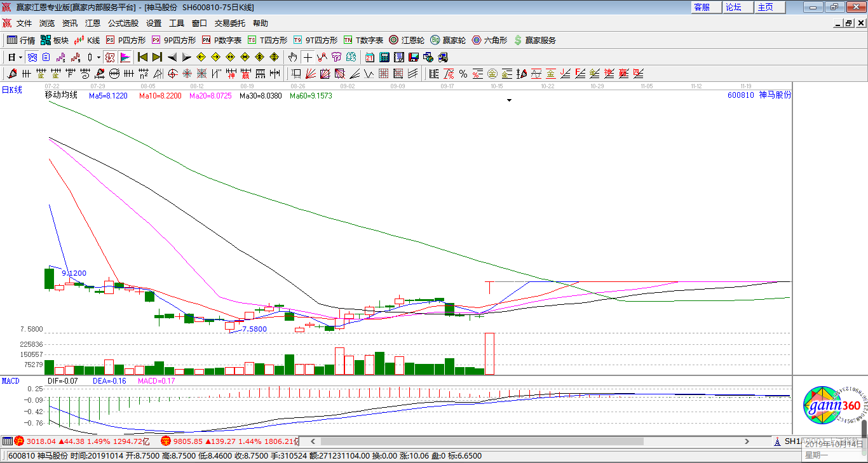Launch the 江恩轮 Gann wheel
This screenshot has height=463, width=868.
click(x=407, y=40)
